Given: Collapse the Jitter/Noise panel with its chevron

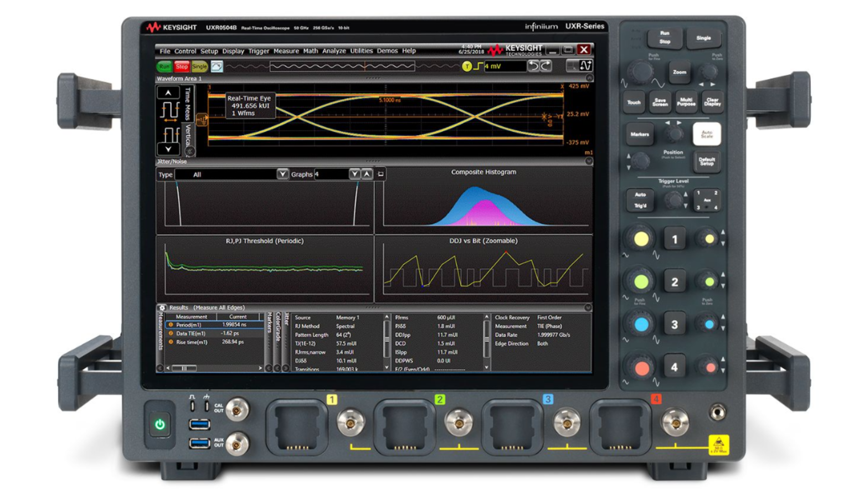Looking at the screenshot, I should pyautogui.click(x=588, y=162).
